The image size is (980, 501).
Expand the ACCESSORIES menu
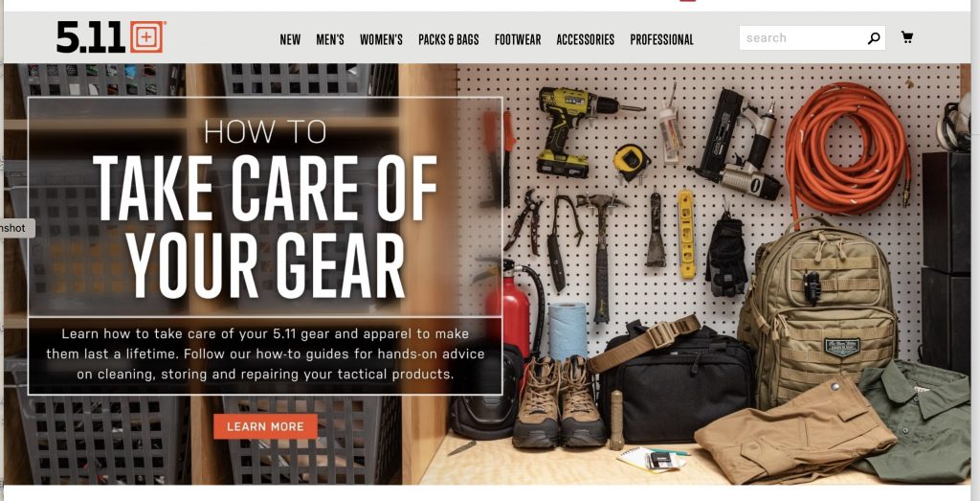586,39
